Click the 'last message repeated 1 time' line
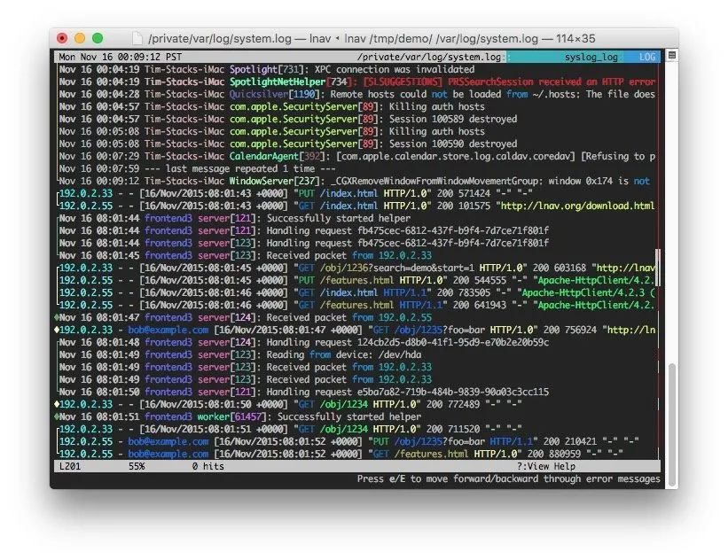728x560 pixels. click(198, 169)
